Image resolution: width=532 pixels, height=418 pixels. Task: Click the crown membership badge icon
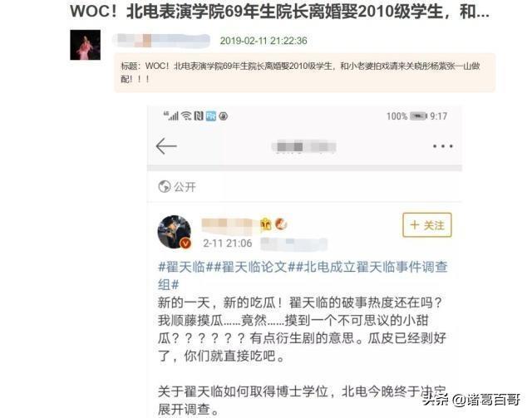(266, 224)
